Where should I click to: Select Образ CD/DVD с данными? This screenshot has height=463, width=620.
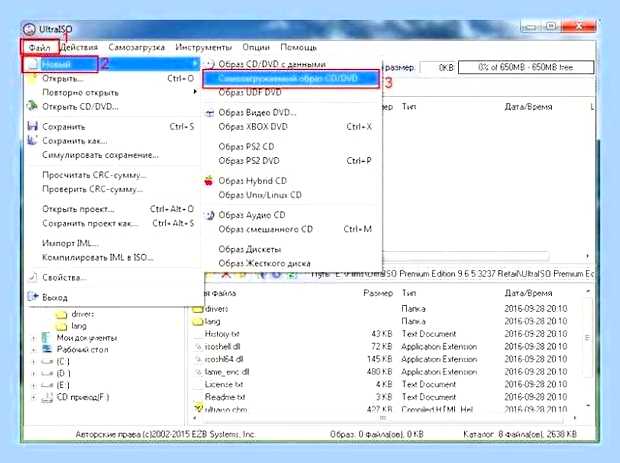point(291,64)
